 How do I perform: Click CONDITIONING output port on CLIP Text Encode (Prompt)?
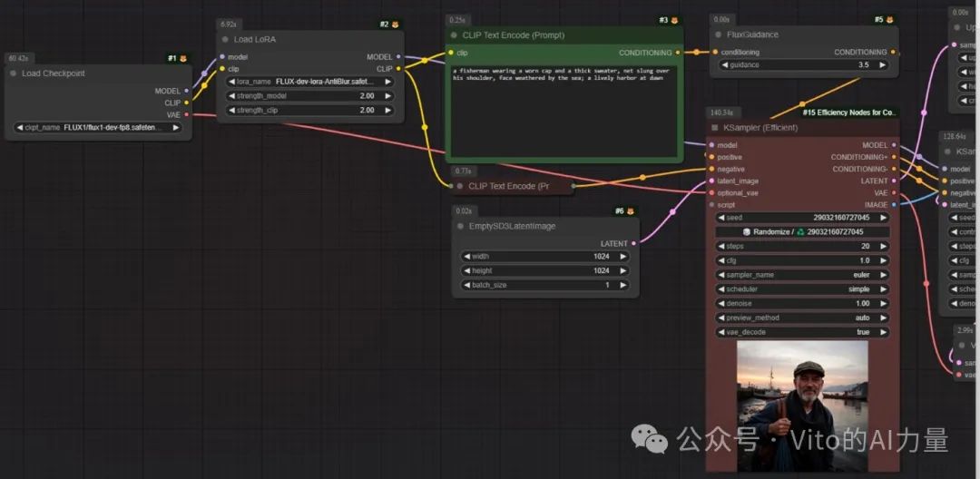(x=678, y=54)
